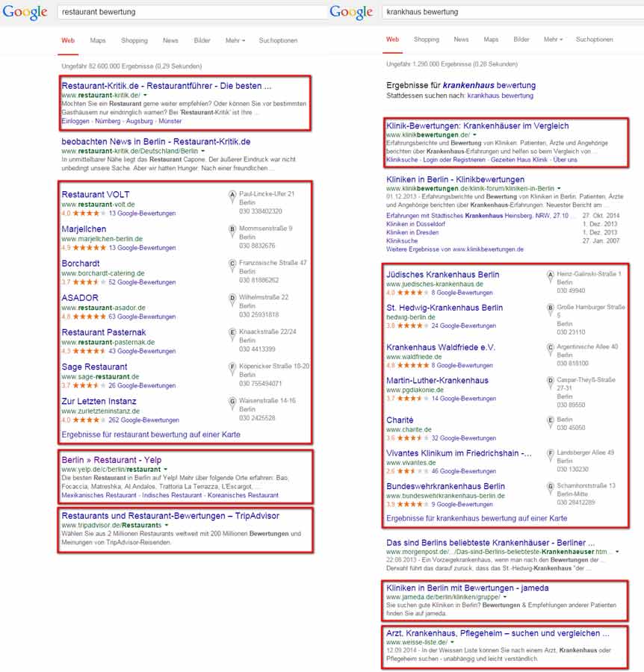The width and height of the screenshot is (644, 672).
Task: Click 'Ergebnisse für krankenhaus bewertung auf einer Karte'
Action: click(x=477, y=518)
